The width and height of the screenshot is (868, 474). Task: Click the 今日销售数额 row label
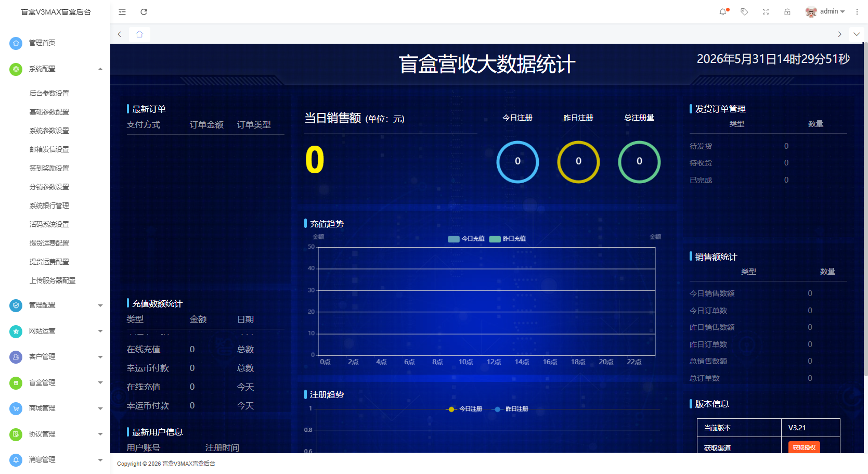(x=712, y=294)
